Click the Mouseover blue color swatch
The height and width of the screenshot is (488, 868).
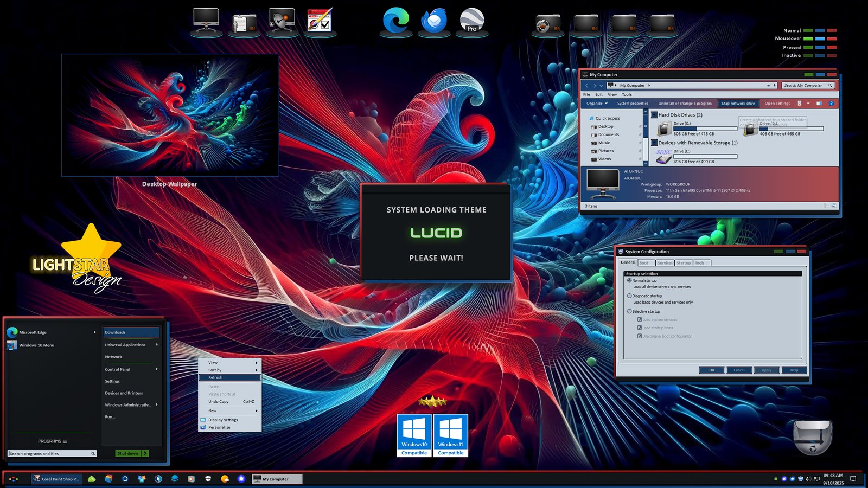tap(820, 38)
